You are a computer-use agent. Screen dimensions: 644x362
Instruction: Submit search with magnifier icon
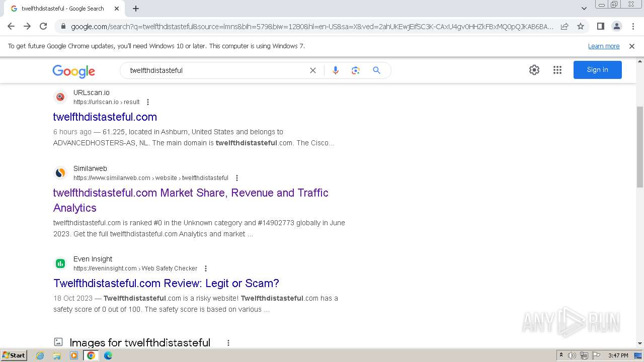[376, 70]
